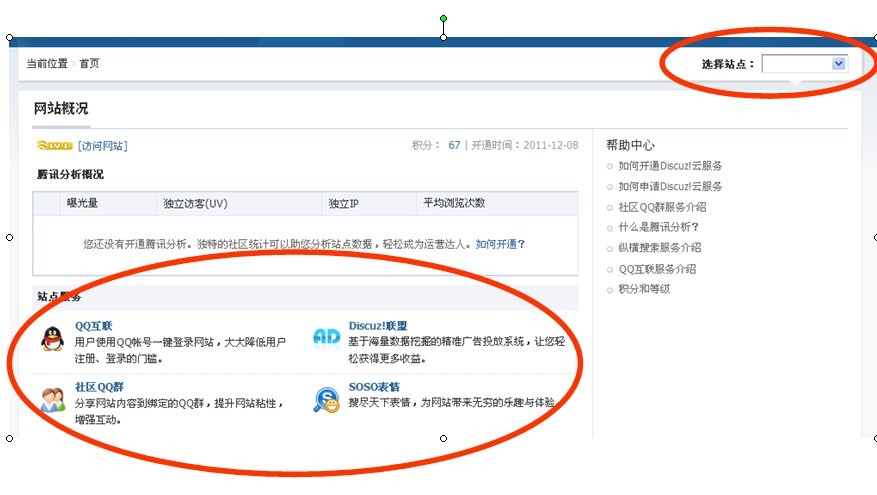Click the 选择站点 combo box field
The height and width of the screenshot is (495, 877).
(x=804, y=64)
